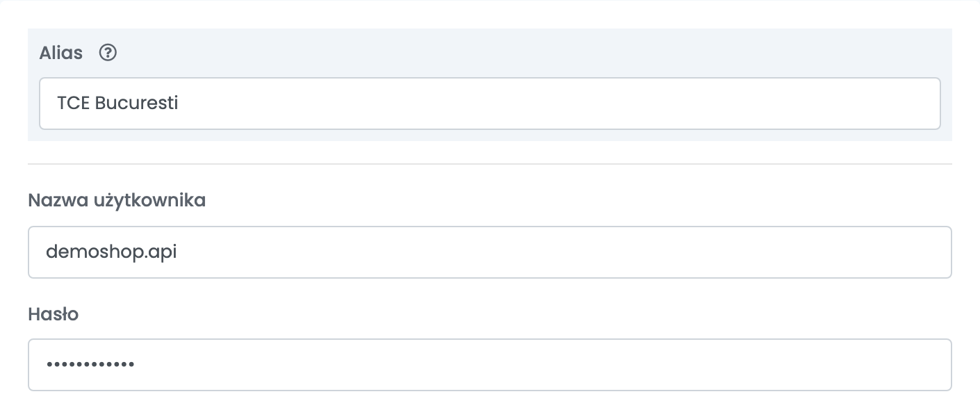Click the divider line below Alias section
980x410 pixels.
[490, 165]
